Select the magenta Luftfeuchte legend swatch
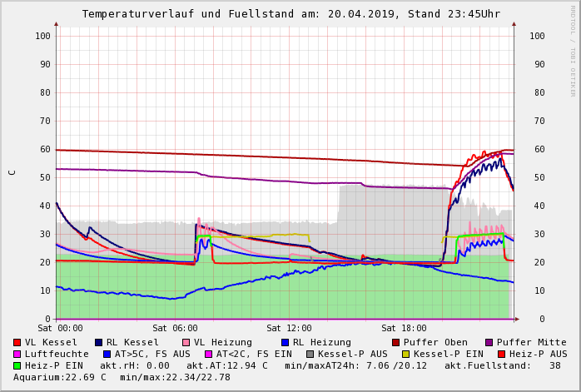581x392 pixels. pos(17,354)
